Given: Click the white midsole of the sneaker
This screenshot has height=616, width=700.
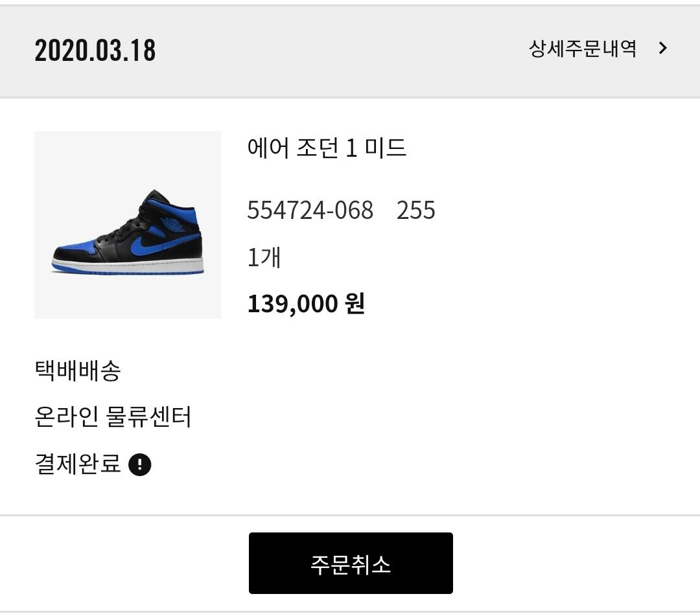Looking at the screenshot, I should click(128, 264).
